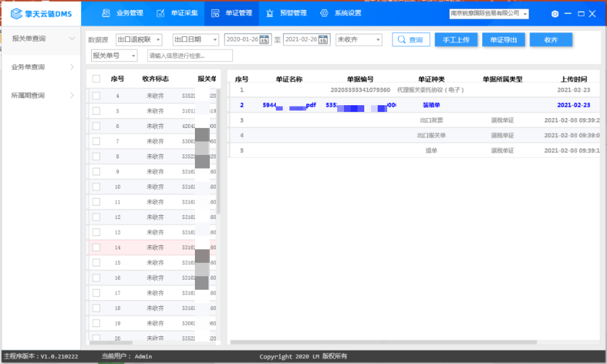Click the round settings icon near window controls
This screenshot has width=607, height=364.
555,13
